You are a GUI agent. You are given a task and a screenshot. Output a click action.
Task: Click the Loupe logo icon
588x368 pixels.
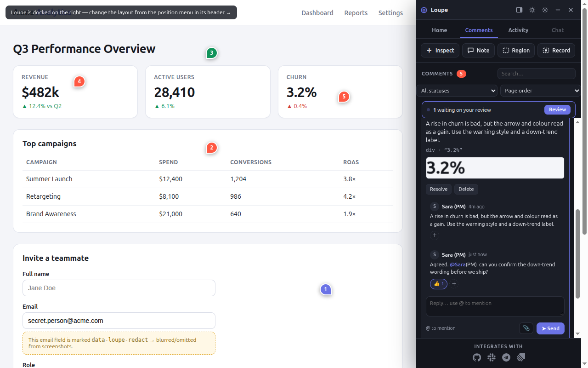pos(424,10)
